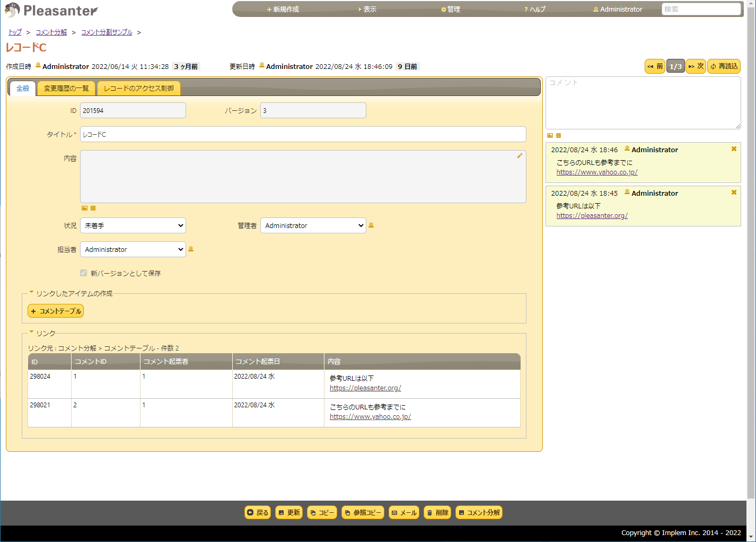Collapse the リンクしたアイテムの作成 section
Screen dimensions: 756x542
(32, 293)
